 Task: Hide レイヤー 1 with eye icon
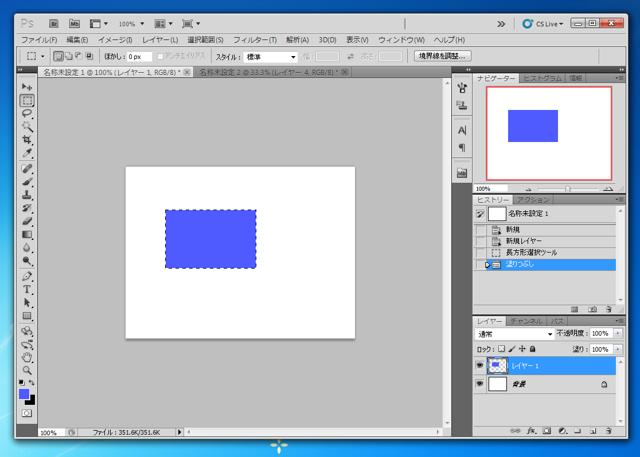point(480,367)
